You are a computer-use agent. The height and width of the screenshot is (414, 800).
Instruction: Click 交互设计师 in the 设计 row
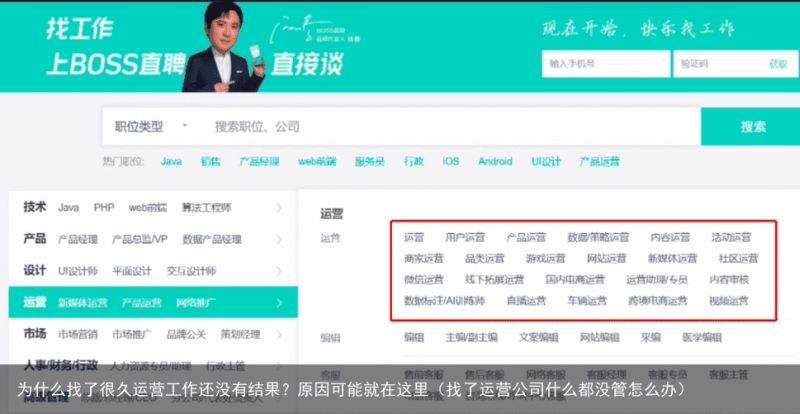(191, 271)
